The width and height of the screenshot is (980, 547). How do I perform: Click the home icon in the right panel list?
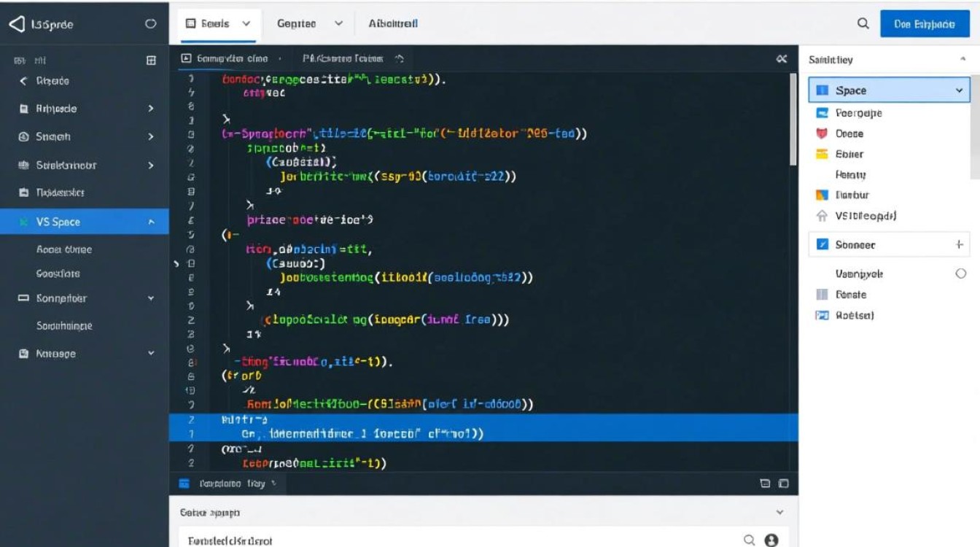pyautogui.click(x=822, y=216)
